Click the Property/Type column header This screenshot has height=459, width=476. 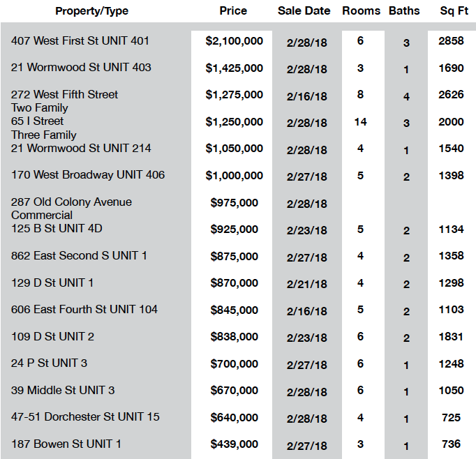coord(91,11)
